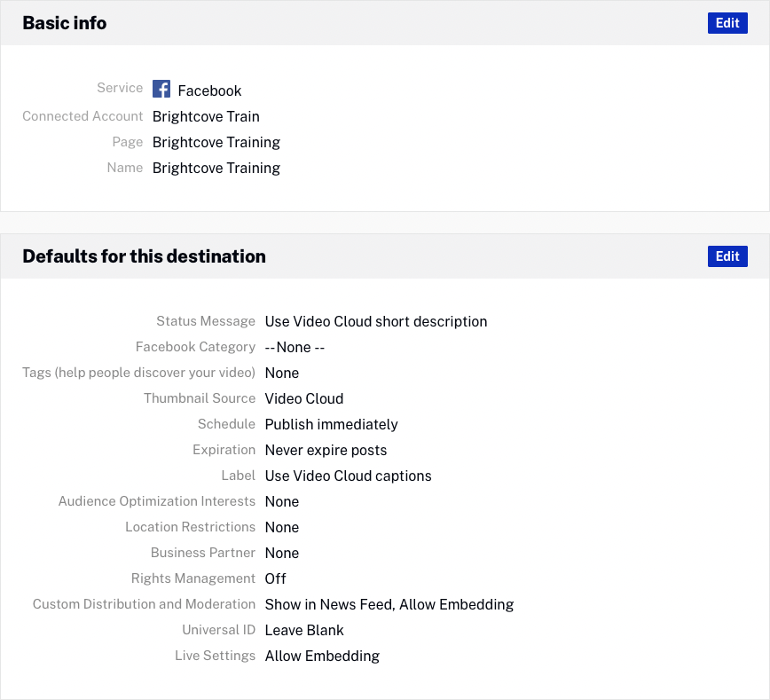Viewport: 770px width, 700px height.
Task: Click the Universal ID Leave Blank value
Action: (304, 630)
